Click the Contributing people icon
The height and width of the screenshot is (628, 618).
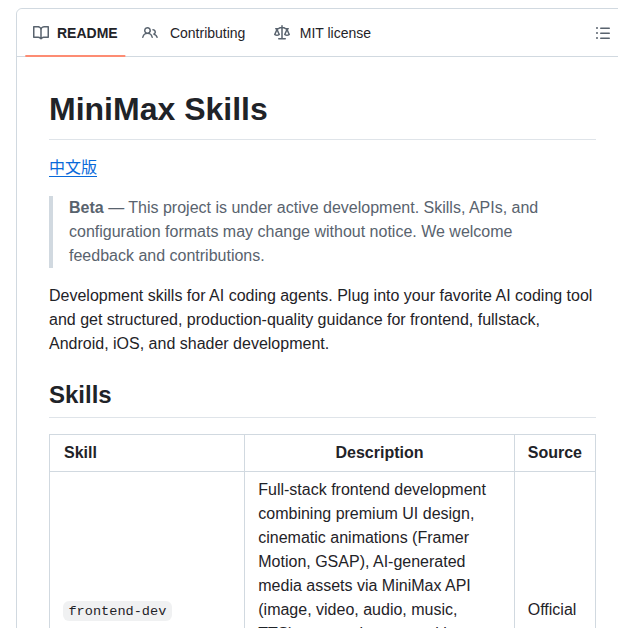[x=150, y=33]
